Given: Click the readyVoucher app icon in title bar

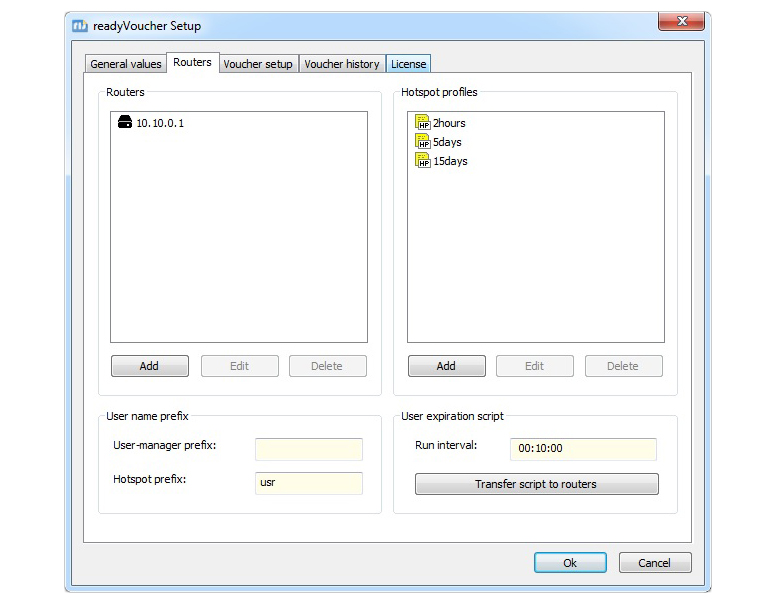Looking at the screenshot, I should pos(80,26).
